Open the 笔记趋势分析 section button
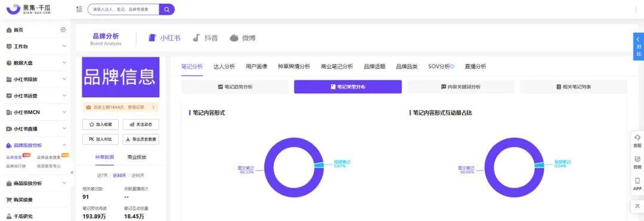 [x=236, y=87]
